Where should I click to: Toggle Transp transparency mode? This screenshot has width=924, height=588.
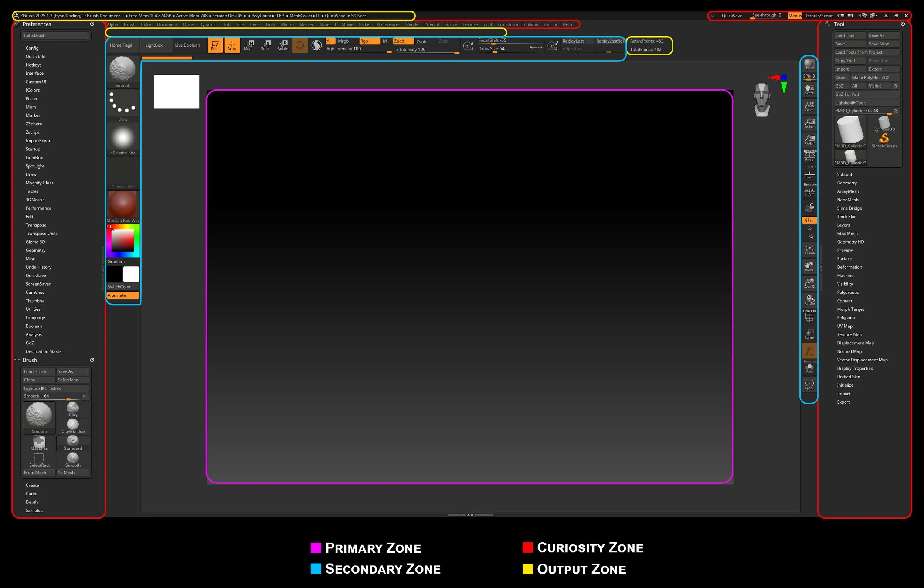(x=809, y=334)
